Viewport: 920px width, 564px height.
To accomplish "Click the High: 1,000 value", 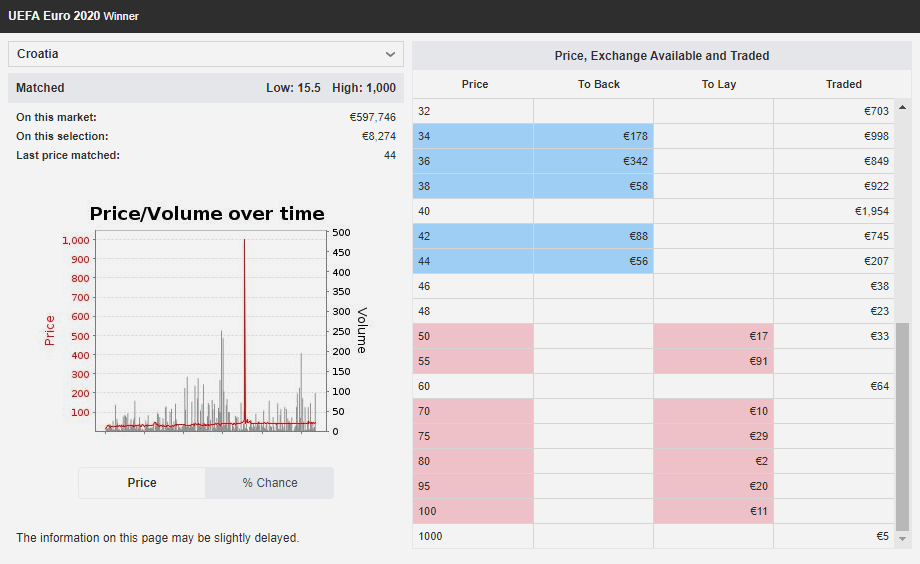I will click(364, 88).
